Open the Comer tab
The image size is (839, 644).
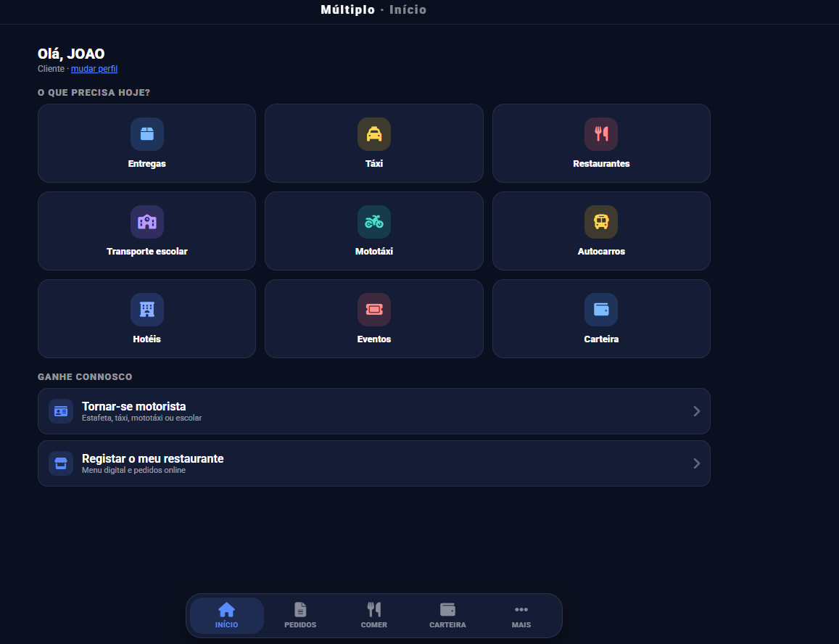(374, 616)
